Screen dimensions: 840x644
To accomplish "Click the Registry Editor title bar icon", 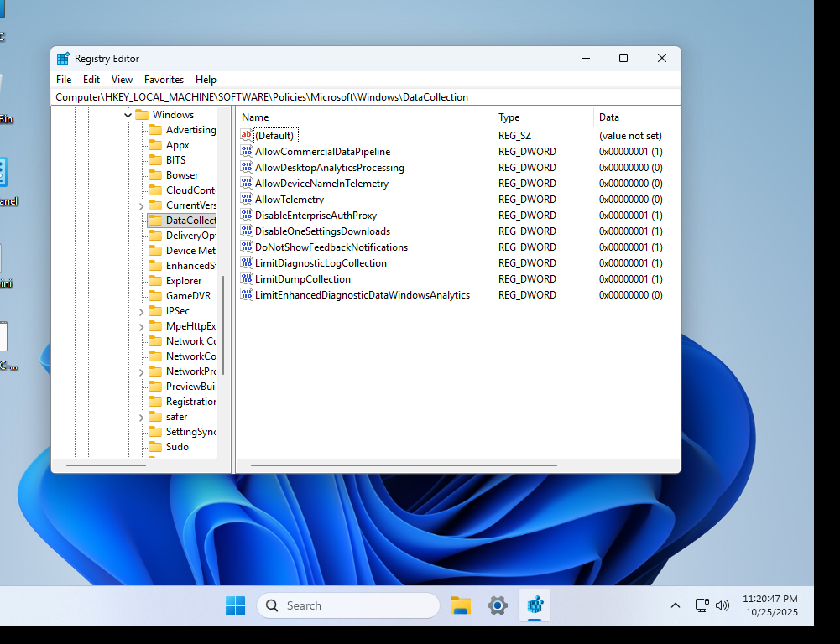I will [x=63, y=59].
